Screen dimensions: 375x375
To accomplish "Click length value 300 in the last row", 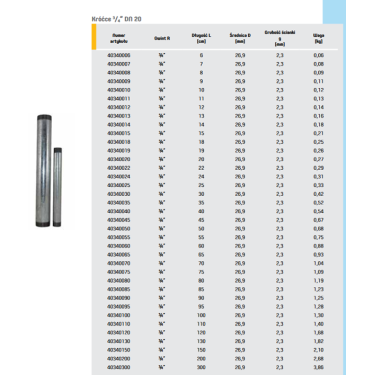I will (x=201, y=367).
